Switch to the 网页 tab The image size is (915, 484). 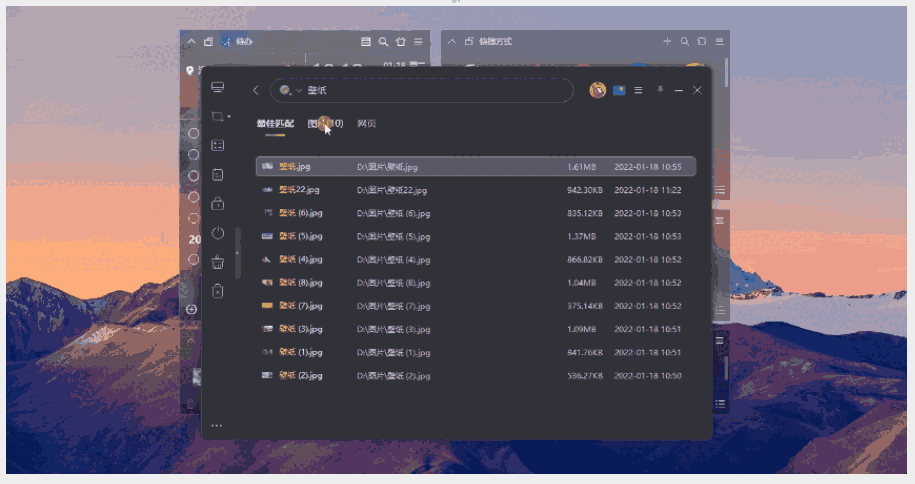point(366,124)
